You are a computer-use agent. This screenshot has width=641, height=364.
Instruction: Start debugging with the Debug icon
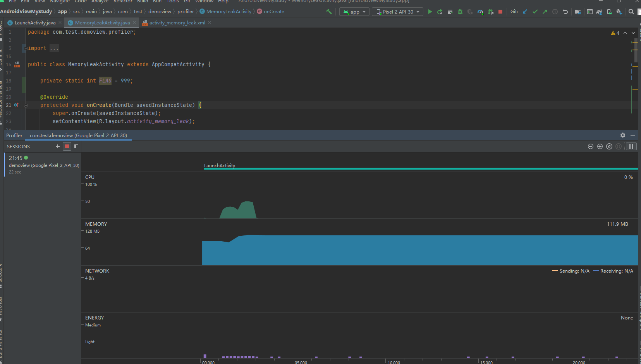(x=460, y=12)
